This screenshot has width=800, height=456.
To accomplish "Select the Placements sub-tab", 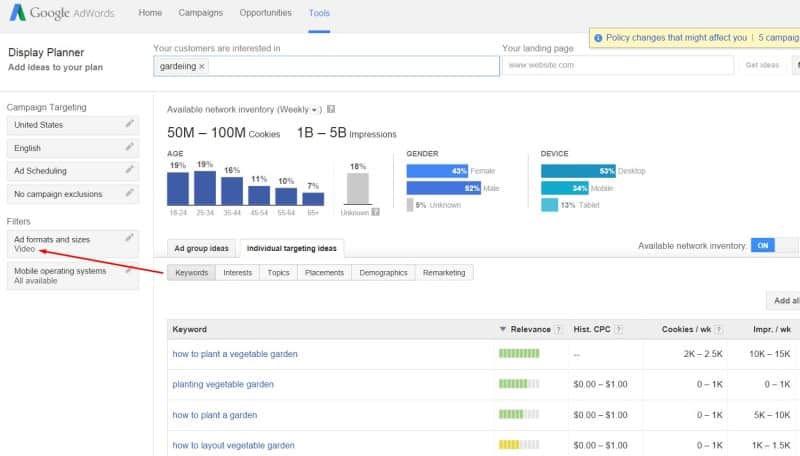I will pos(324,272).
